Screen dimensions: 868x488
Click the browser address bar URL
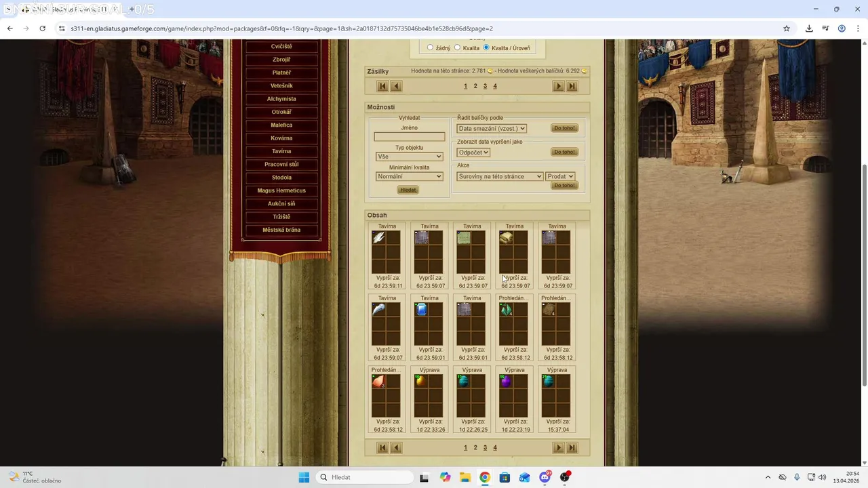pyautogui.click(x=281, y=28)
